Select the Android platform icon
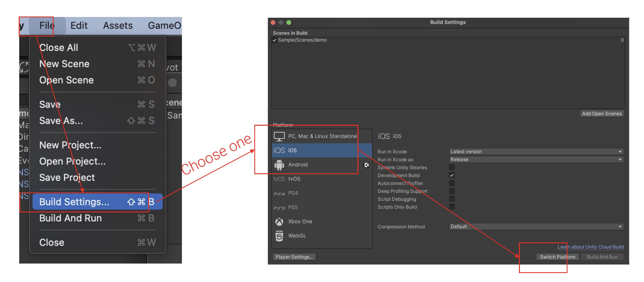The image size is (644, 282). [279, 164]
